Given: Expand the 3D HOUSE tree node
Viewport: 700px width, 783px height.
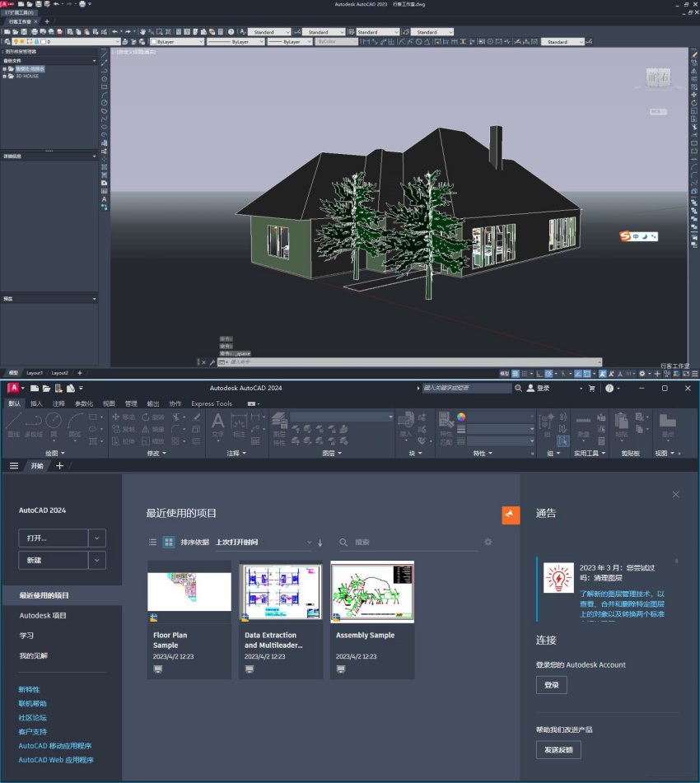Looking at the screenshot, I should (4, 77).
